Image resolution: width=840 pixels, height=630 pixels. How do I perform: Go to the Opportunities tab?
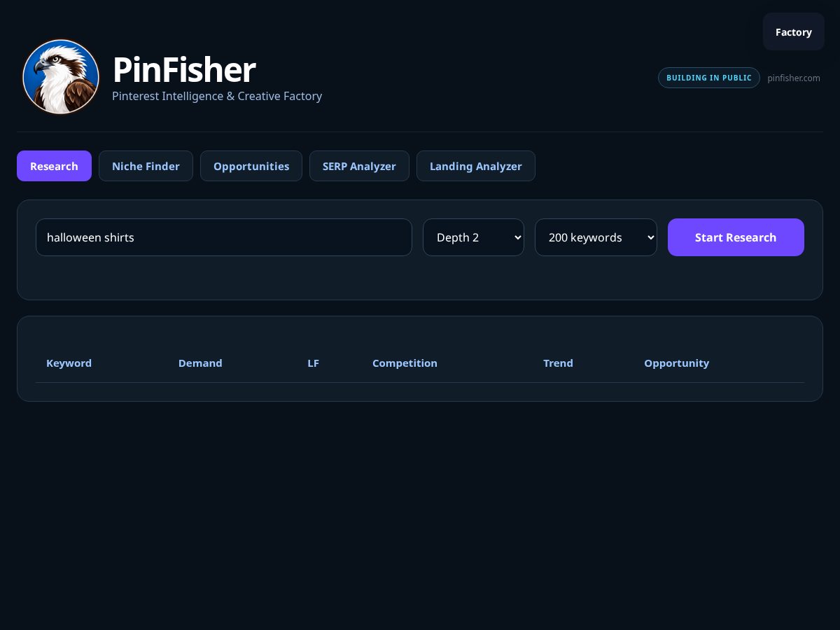(x=251, y=166)
